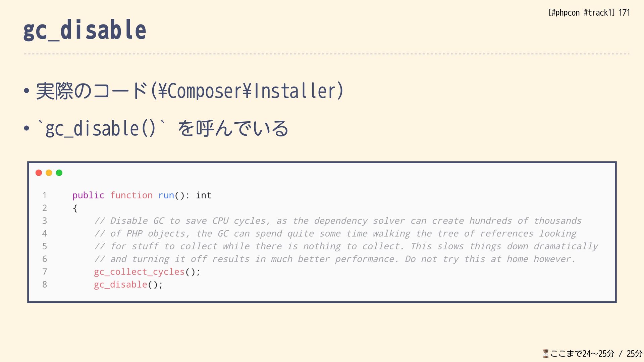This screenshot has height=362, width=644.
Task: Select the gc_disable() call on line 8
Action: (128, 285)
